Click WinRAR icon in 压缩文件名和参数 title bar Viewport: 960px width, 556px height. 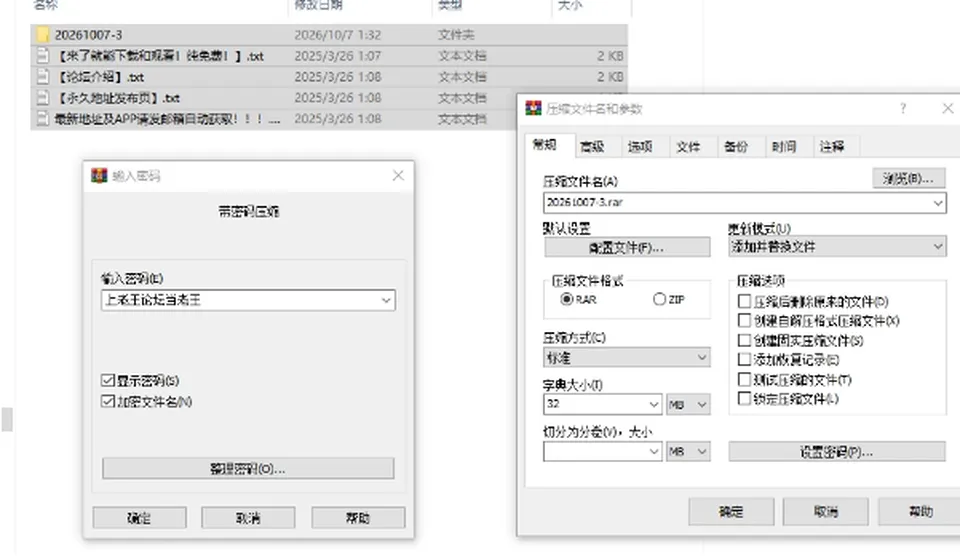pos(533,108)
